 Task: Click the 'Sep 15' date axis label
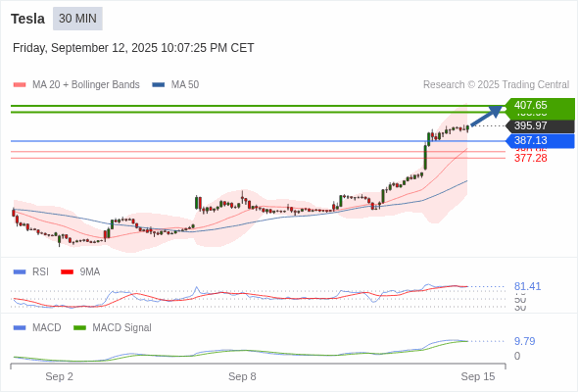point(478,376)
